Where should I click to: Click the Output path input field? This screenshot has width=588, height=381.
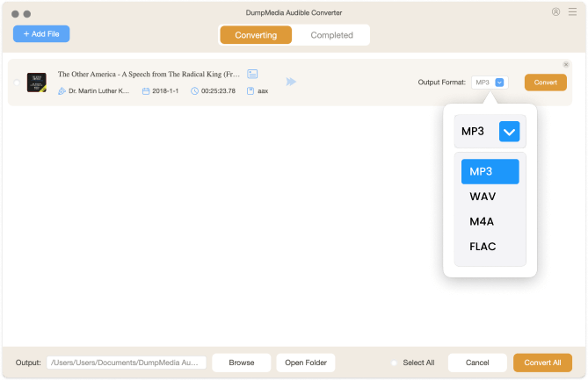tap(127, 363)
